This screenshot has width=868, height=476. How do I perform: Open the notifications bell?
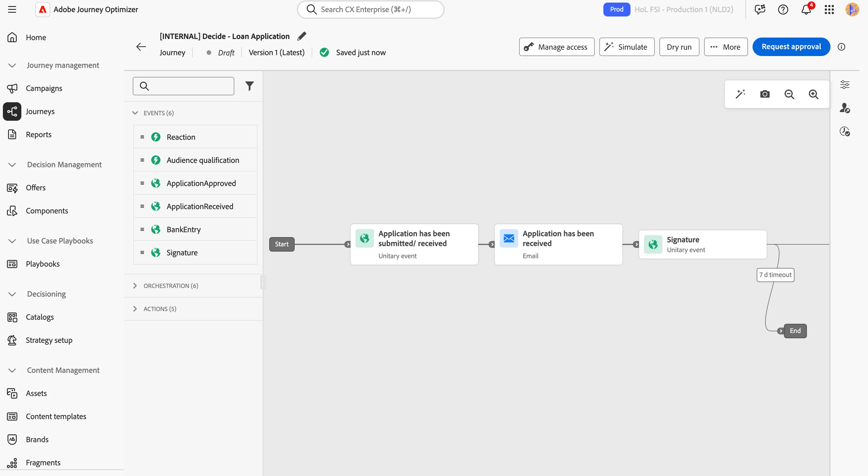806,10
